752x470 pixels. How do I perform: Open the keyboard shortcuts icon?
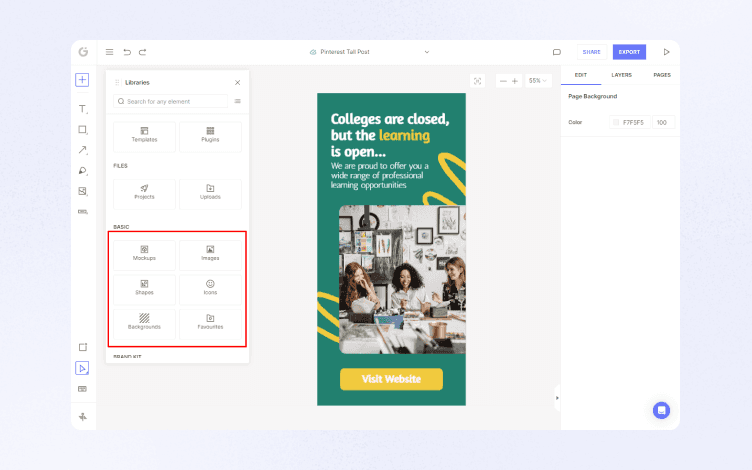coord(82,389)
